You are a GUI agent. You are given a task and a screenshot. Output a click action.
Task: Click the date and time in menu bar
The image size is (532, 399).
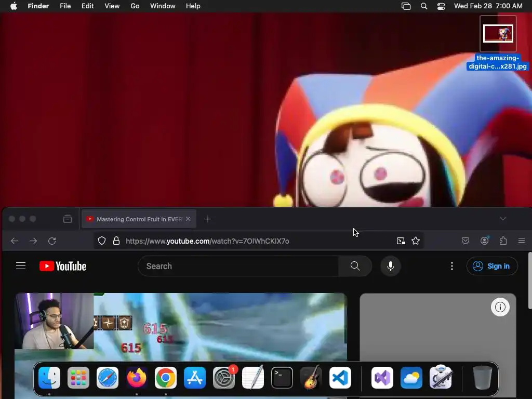(488, 6)
